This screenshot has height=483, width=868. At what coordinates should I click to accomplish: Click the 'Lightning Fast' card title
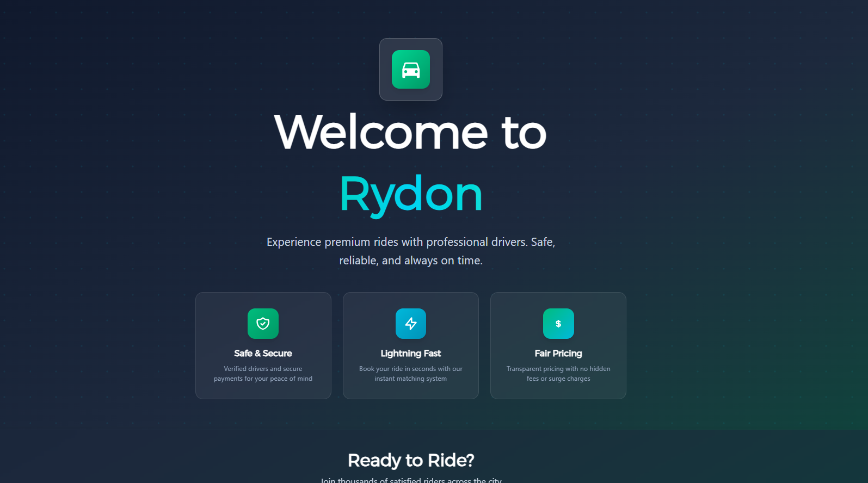point(411,354)
